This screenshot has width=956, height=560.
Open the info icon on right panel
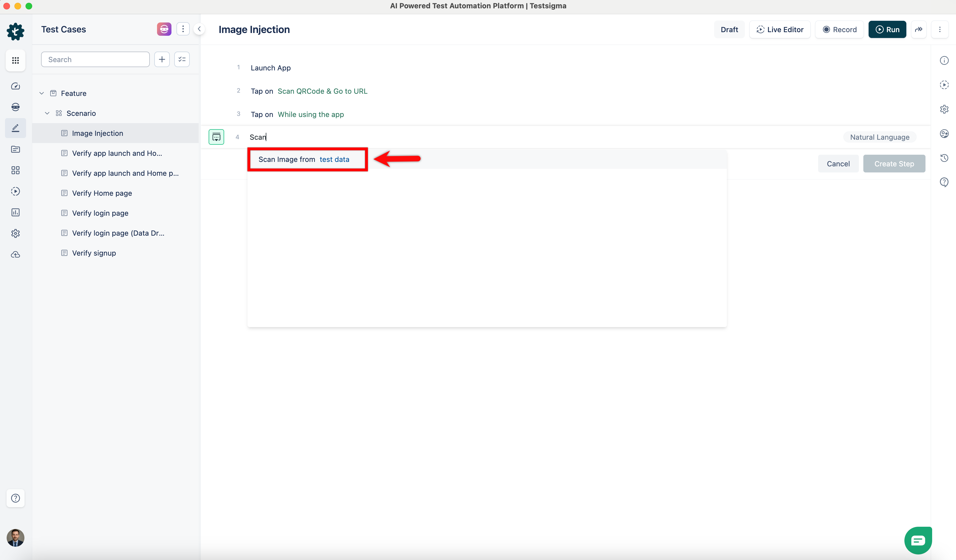[944, 60]
